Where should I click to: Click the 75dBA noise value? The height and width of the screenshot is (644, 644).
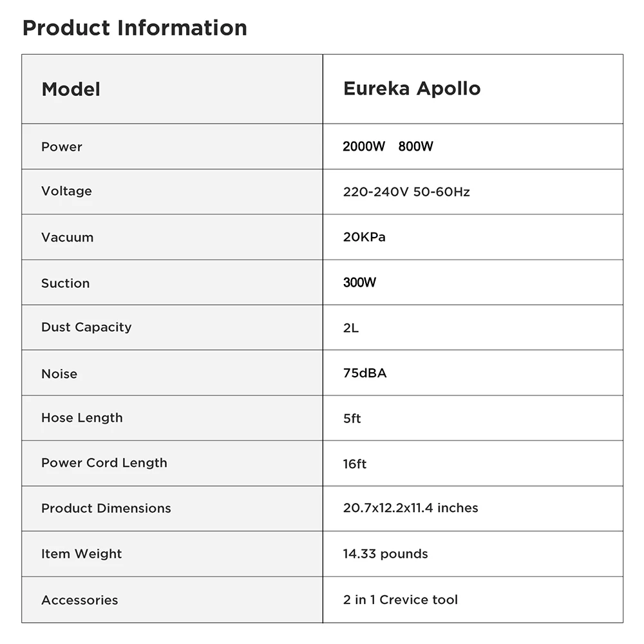pos(365,374)
